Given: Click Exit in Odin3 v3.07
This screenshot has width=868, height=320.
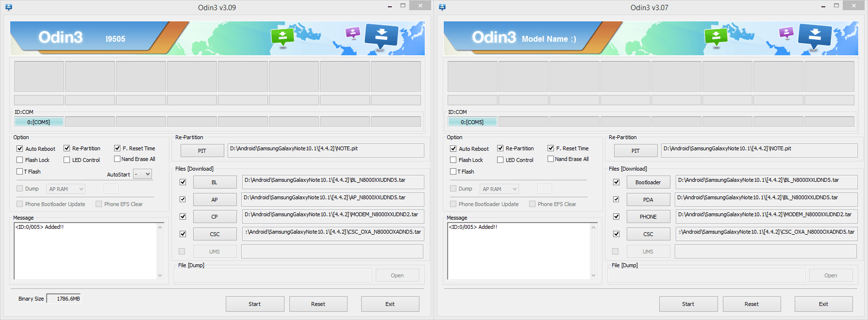Looking at the screenshot, I should 824,304.
